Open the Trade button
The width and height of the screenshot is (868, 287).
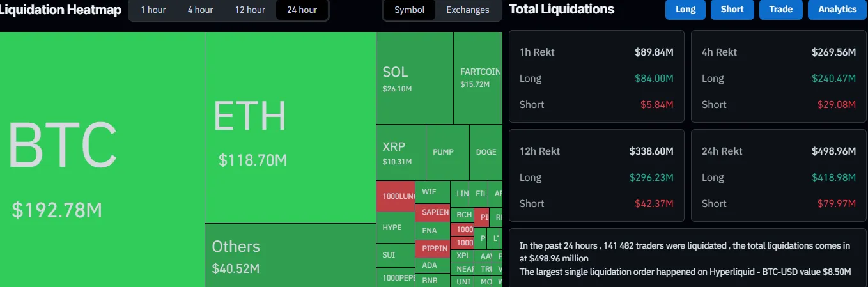(x=781, y=10)
